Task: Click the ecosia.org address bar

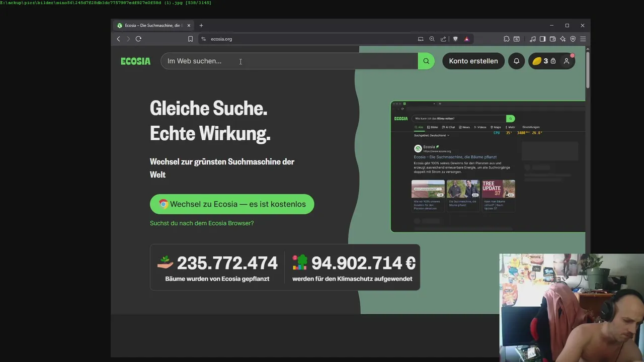Action: click(x=307, y=39)
